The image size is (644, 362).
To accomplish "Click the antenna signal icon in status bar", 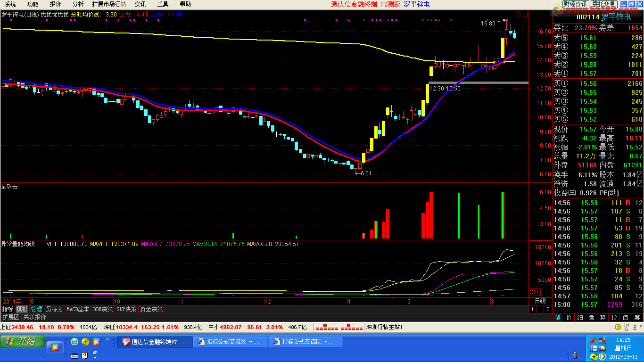I will click(x=627, y=327).
